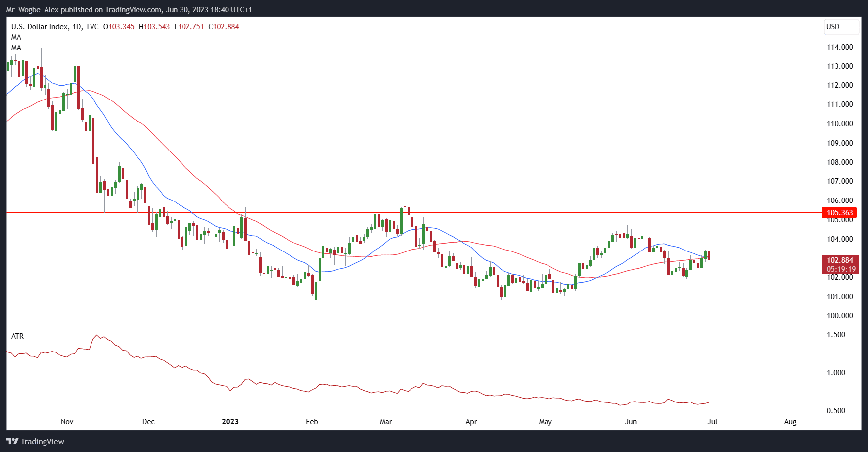
Task: Click the published-by header text at top
Action: pos(129,10)
